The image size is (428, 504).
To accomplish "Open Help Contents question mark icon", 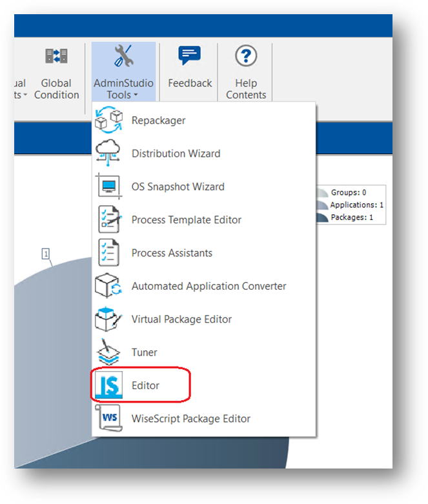I will click(x=246, y=56).
